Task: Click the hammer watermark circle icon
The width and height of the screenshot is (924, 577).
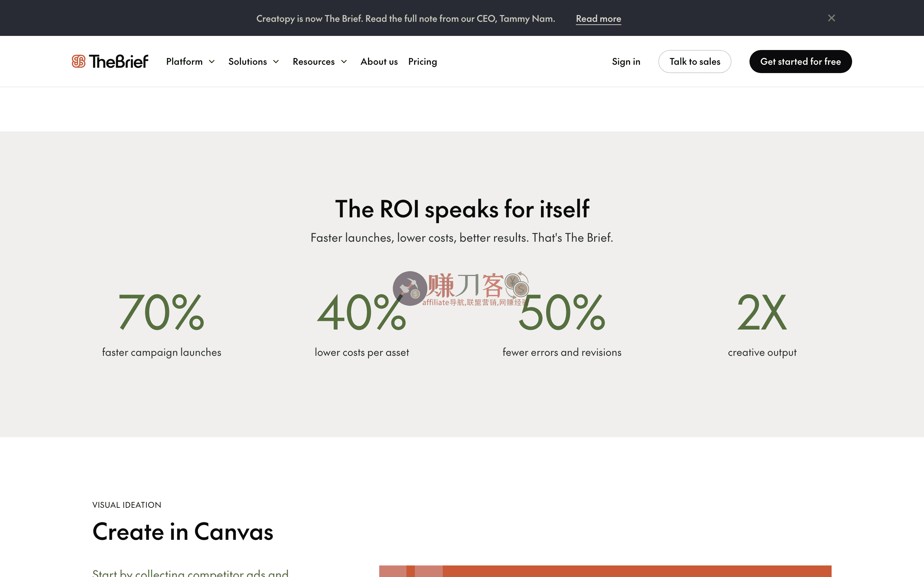Action: point(409,288)
